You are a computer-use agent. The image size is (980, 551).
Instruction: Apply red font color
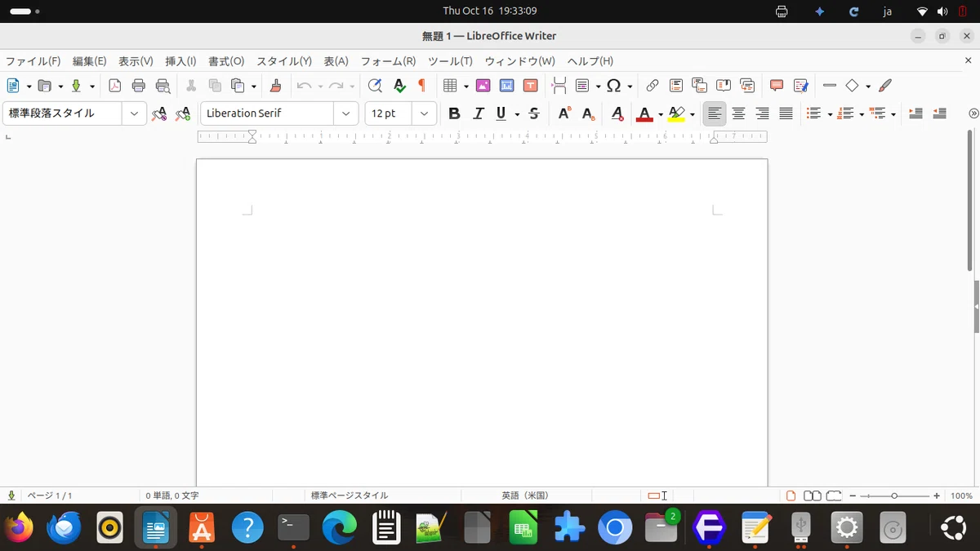tap(644, 113)
